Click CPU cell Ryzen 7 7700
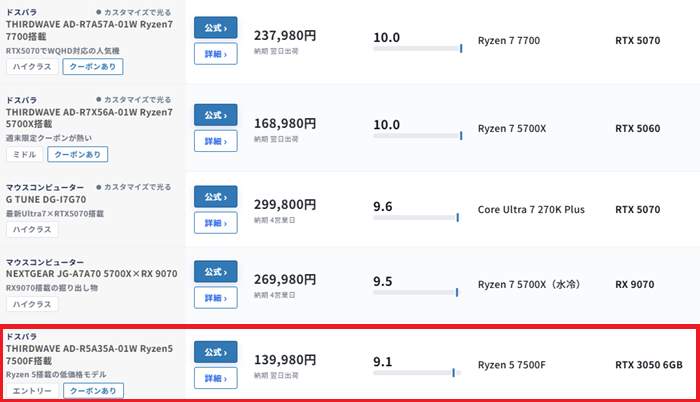 pyautogui.click(x=509, y=41)
